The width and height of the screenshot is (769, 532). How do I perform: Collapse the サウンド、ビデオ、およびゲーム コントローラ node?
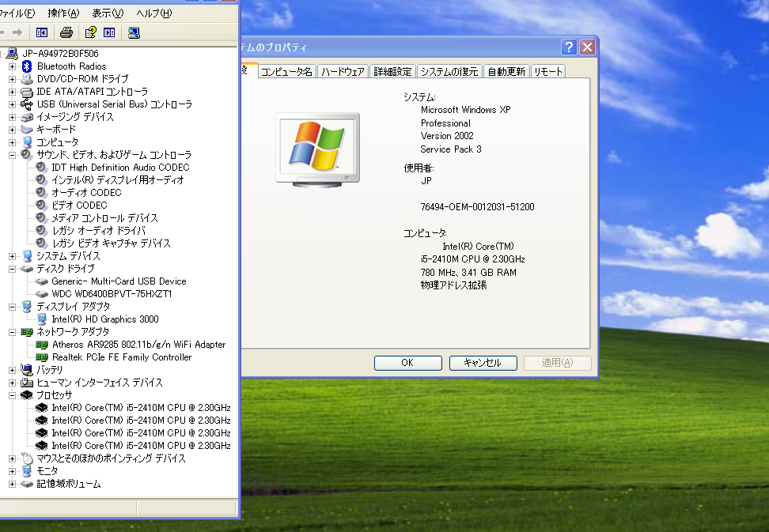click(x=12, y=155)
